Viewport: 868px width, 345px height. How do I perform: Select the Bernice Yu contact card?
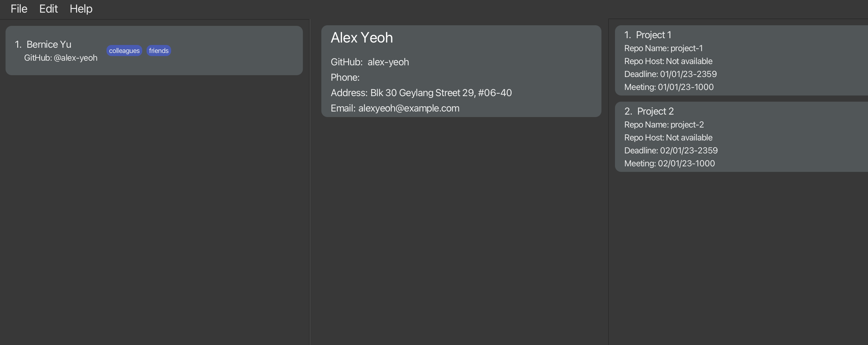(x=154, y=51)
